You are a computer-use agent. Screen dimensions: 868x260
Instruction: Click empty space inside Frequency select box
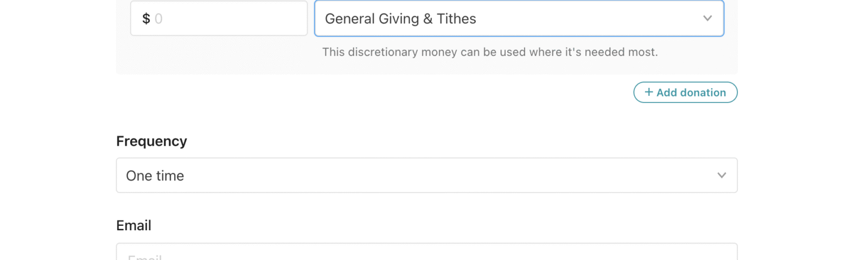click(434, 175)
